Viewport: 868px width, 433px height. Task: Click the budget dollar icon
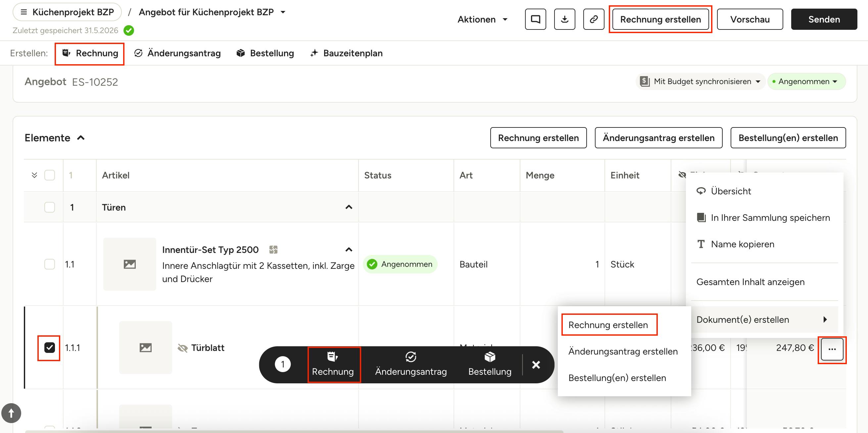click(645, 81)
